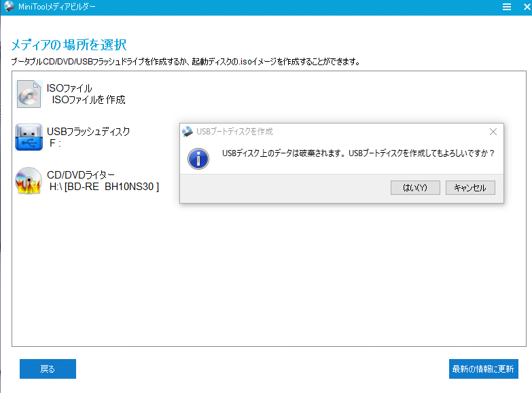
Task: Click the CD/DVD writer flame disc icon
Action: click(29, 181)
